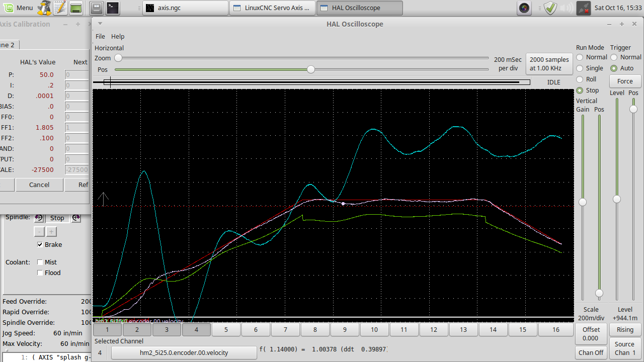Launch the terminal from the panel
The width and height of the screenshot is (644, 362).
113,8
